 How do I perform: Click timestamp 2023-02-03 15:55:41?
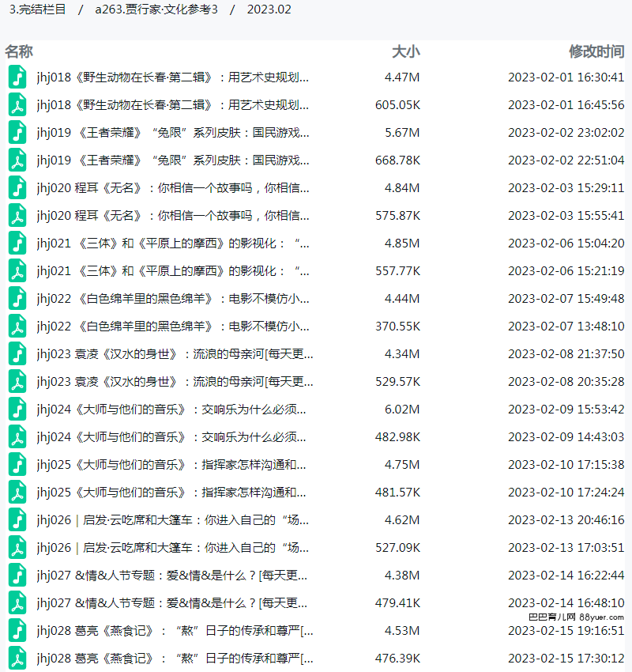[x=566, y=216]
